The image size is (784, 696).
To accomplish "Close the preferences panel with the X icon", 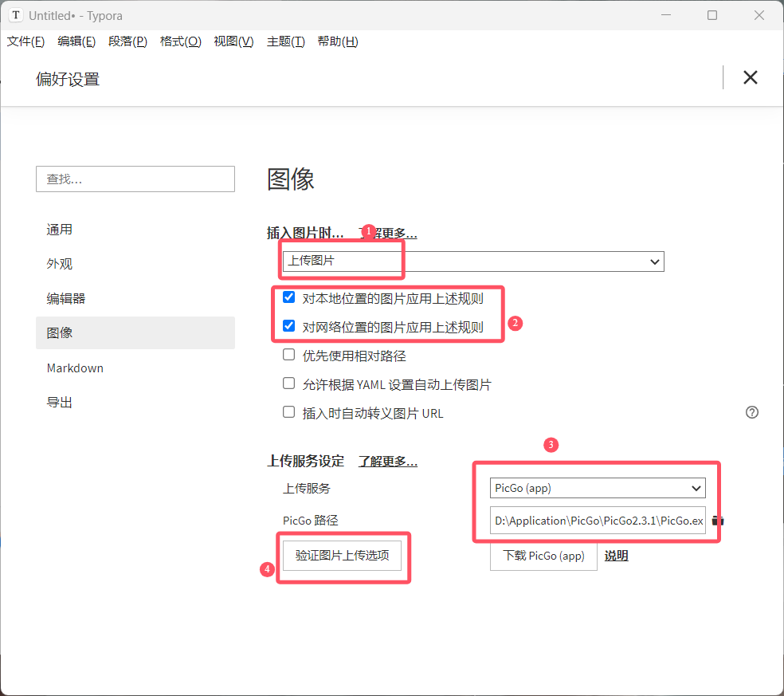I will tap(750, 77).
